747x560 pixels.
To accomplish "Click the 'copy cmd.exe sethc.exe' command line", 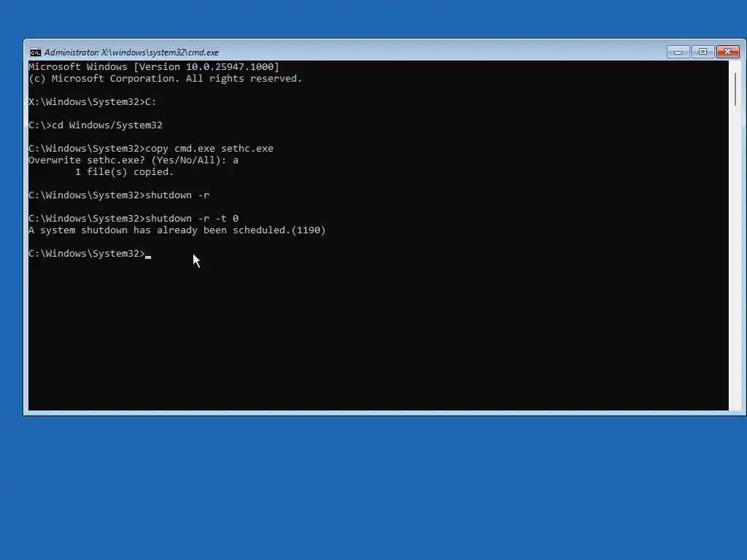I will 151,149.
